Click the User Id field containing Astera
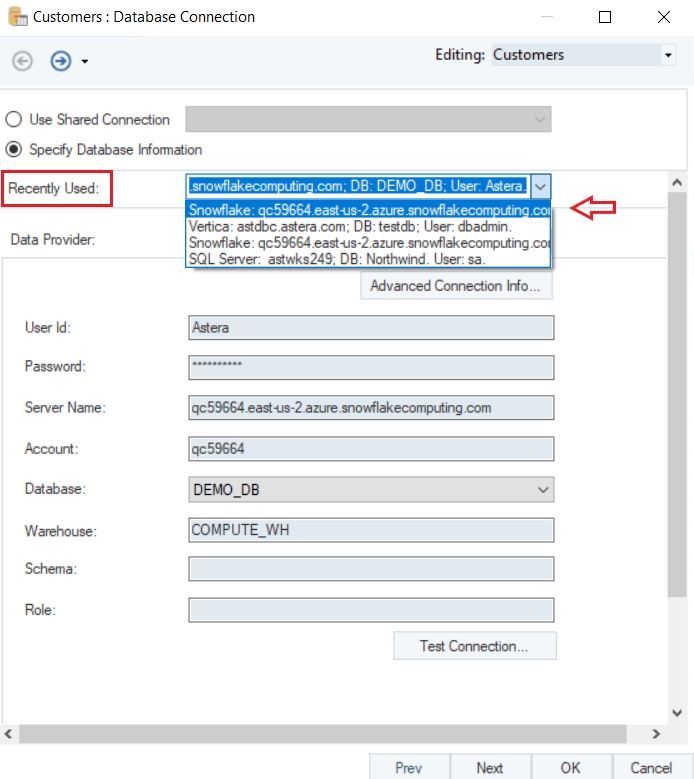Screen dimensions: 694x779 pyautogui.click(x=371, y=328)
